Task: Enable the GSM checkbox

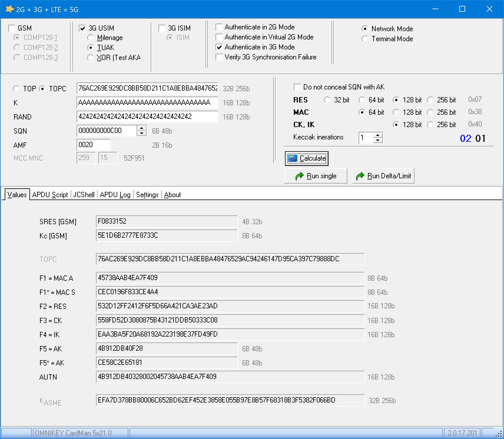Action: (x=12, y=28)
